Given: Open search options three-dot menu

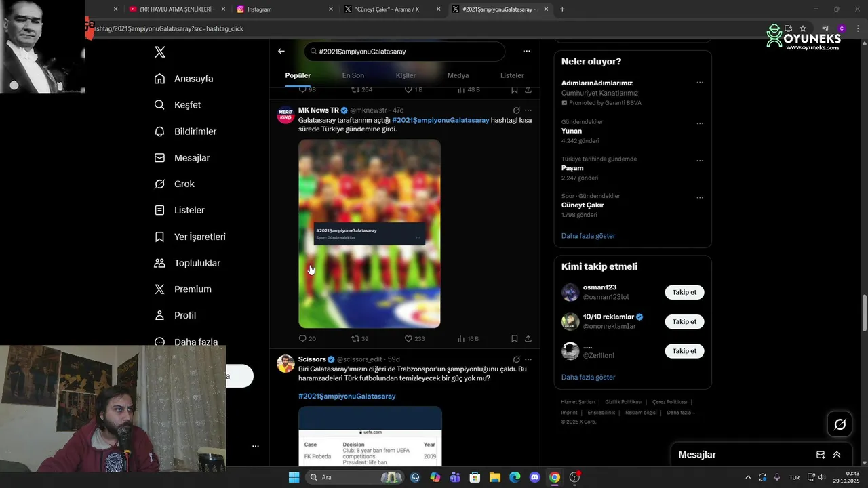Looking at the screenshot, I should tap(526, 51).
